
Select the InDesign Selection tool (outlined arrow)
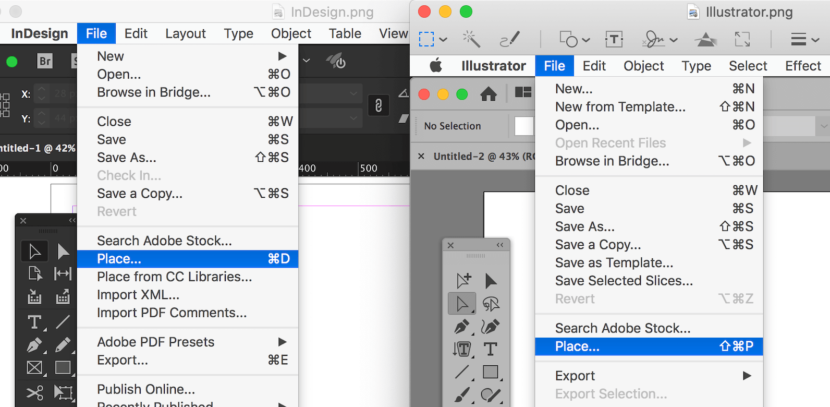point(34,251)
